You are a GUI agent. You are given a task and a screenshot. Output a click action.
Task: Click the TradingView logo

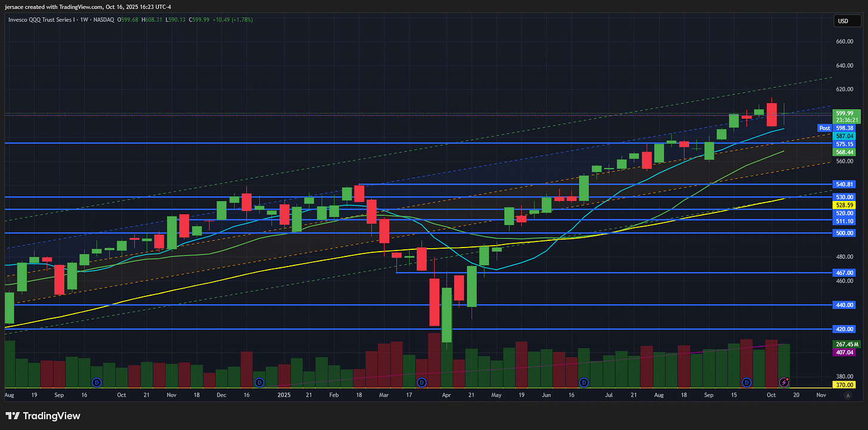43,416
